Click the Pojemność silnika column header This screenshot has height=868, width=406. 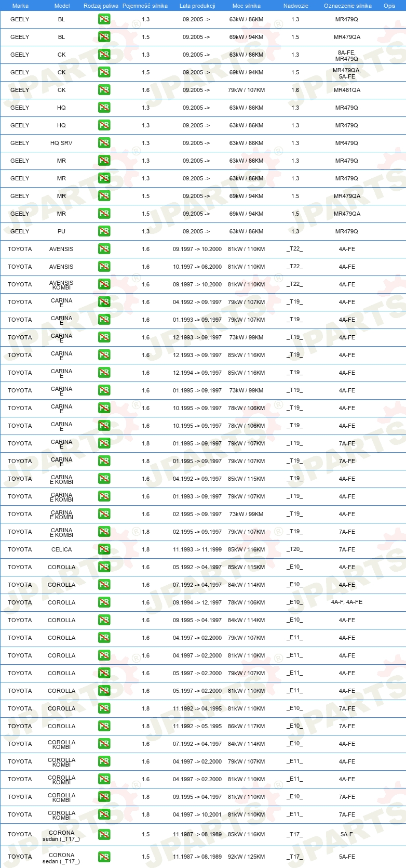click(x=145, y=6)
